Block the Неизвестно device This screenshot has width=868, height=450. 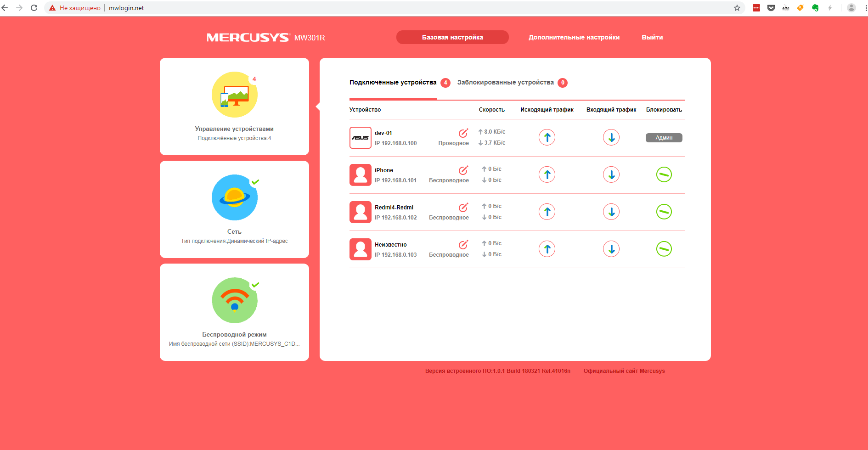(x=664, y=249)
